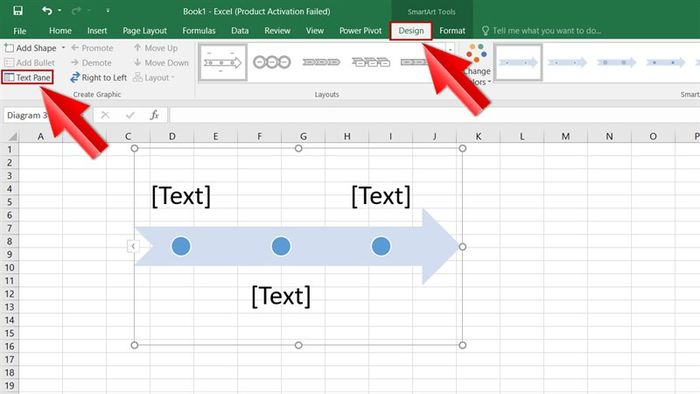Click the select all corner triangle
The width and height of the screenshot is (700, 394).
pos(12,137)
